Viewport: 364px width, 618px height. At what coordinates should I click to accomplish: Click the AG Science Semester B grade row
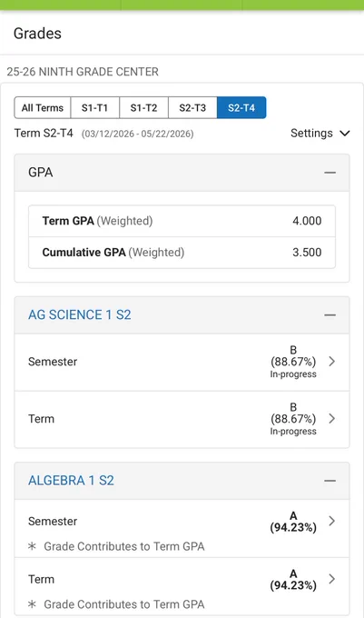pos(182,363)
